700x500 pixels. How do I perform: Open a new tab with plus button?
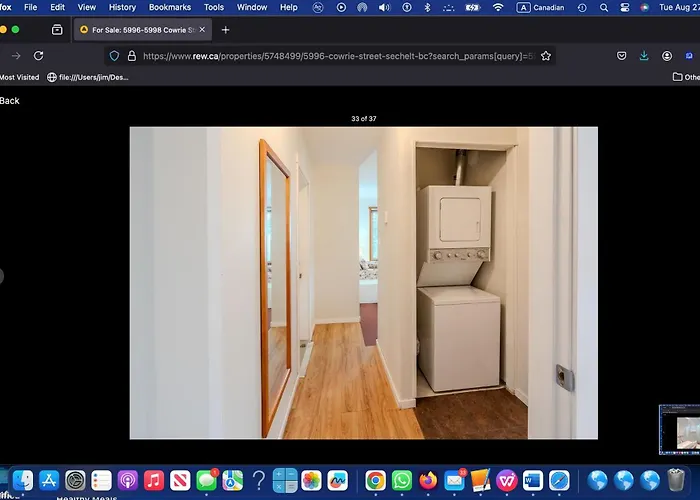[x=225, y=30]
